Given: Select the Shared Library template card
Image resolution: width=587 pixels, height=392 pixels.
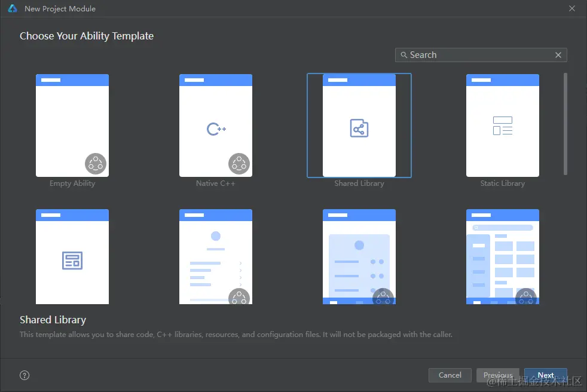Looking at the screenshot, I should point(359,125).
